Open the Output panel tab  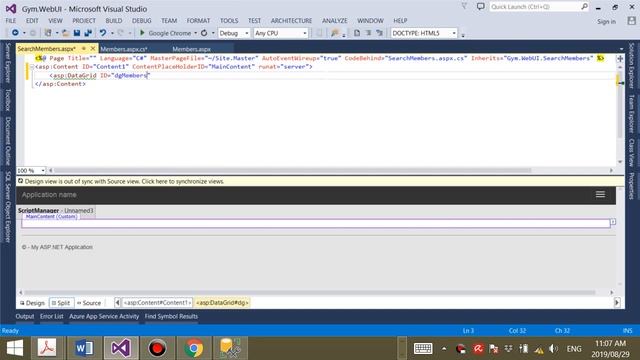pos(25,316)
